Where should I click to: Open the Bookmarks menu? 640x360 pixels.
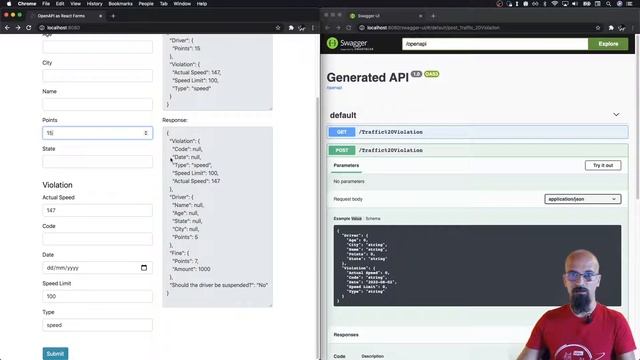click(x=120, y=4)
